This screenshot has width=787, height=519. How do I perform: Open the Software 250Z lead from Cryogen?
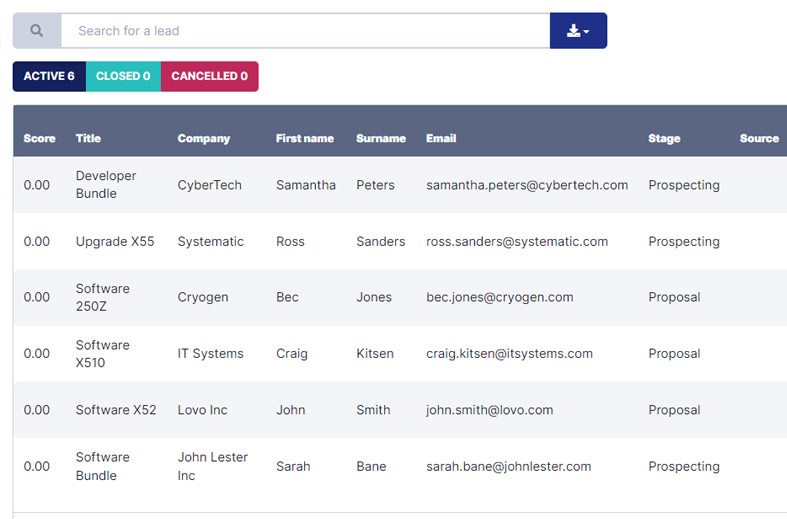[103, 297]
